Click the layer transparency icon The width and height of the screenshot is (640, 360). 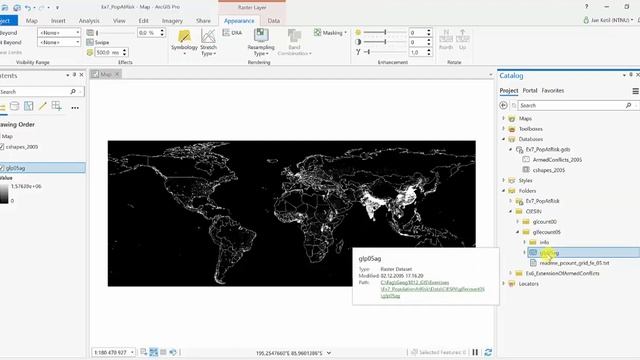[x=90, y=33]
